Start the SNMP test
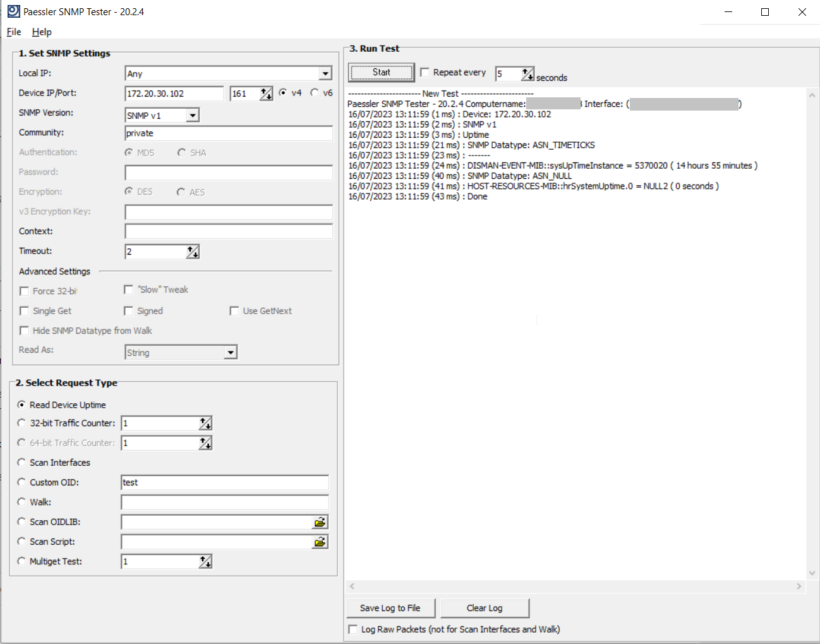The height and width of the screenshot is (644, 820). (382, 72)
